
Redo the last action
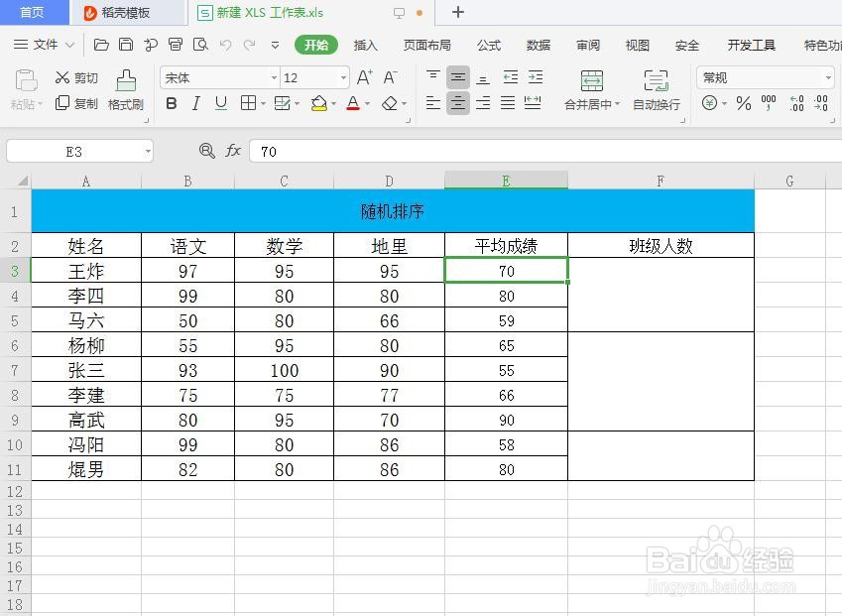249,45
